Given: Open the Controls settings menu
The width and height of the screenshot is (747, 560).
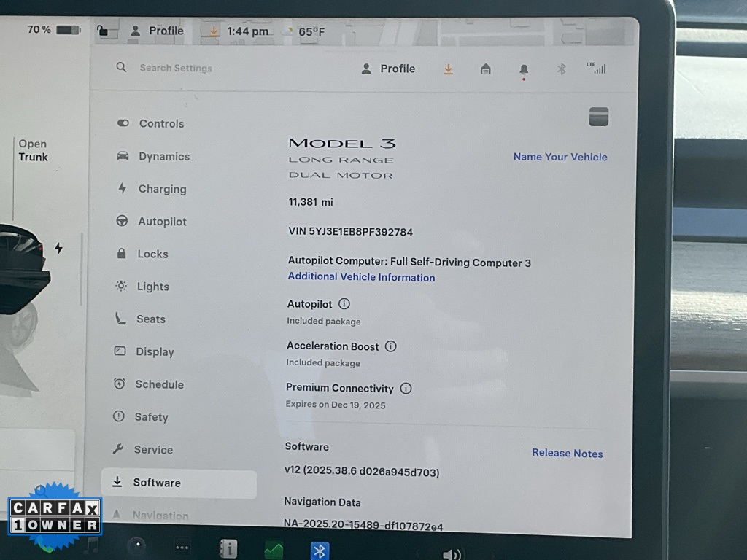Looking at the screenshot, I should click(161, 124).
